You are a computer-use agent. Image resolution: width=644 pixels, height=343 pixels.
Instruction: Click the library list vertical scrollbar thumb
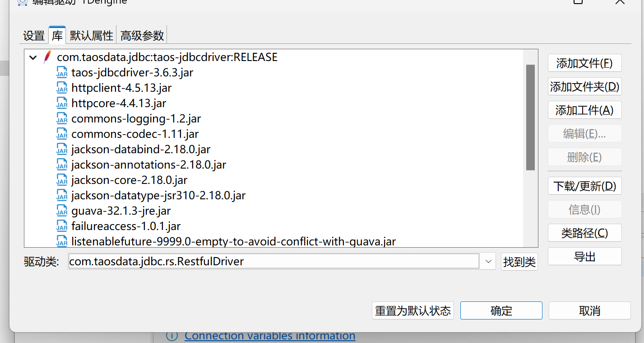pyautogui.click(x=530, y=117)
